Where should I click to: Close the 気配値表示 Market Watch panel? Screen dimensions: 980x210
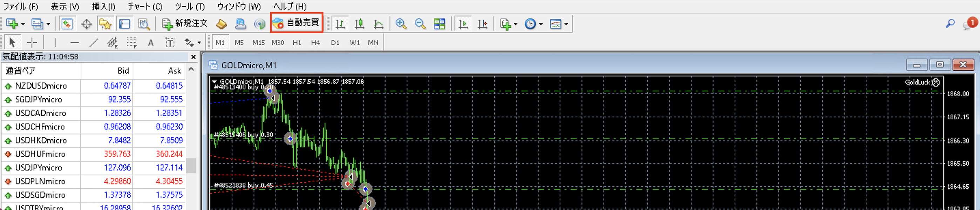coord(193,57)
